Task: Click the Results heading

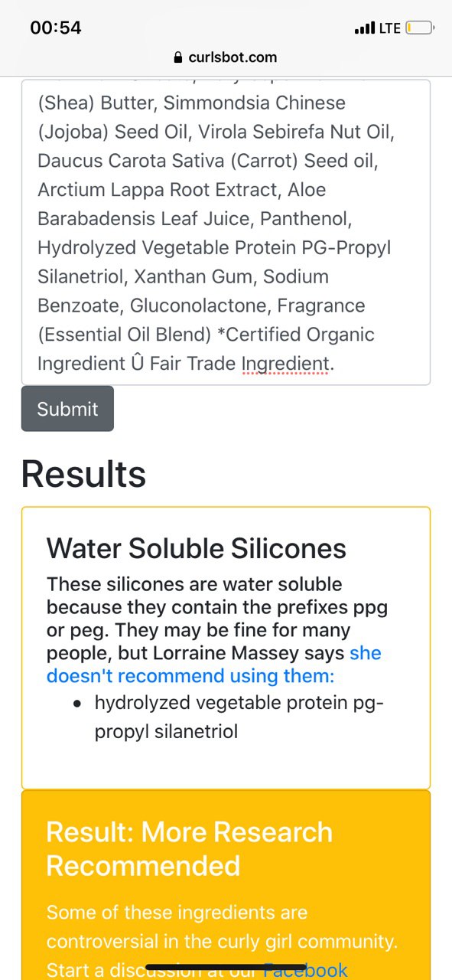Action: 83,474
